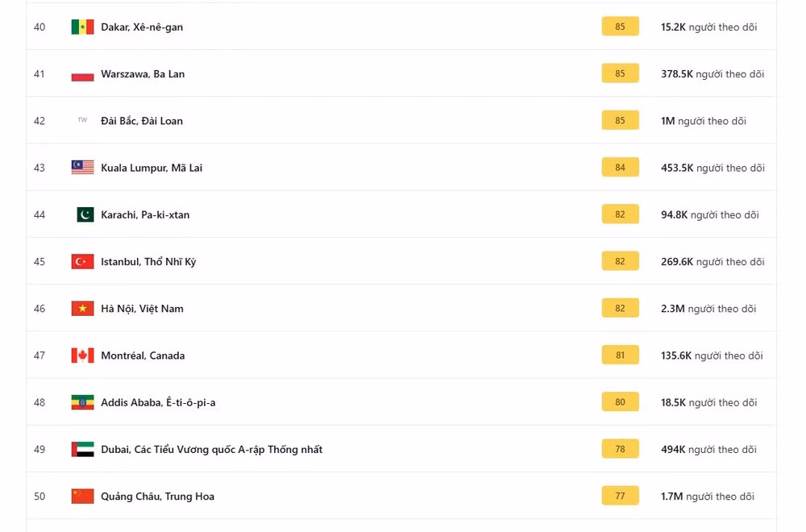Click the 2.3M người theo dõi count
This screenshot has height=532, width=806.
tap(708, 309)
